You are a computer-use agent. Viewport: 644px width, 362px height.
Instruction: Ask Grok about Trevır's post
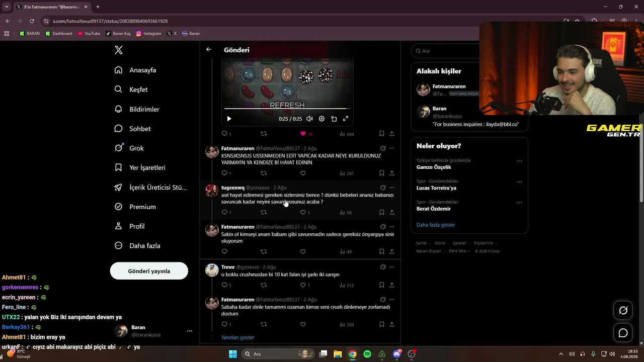click(383, 267)
